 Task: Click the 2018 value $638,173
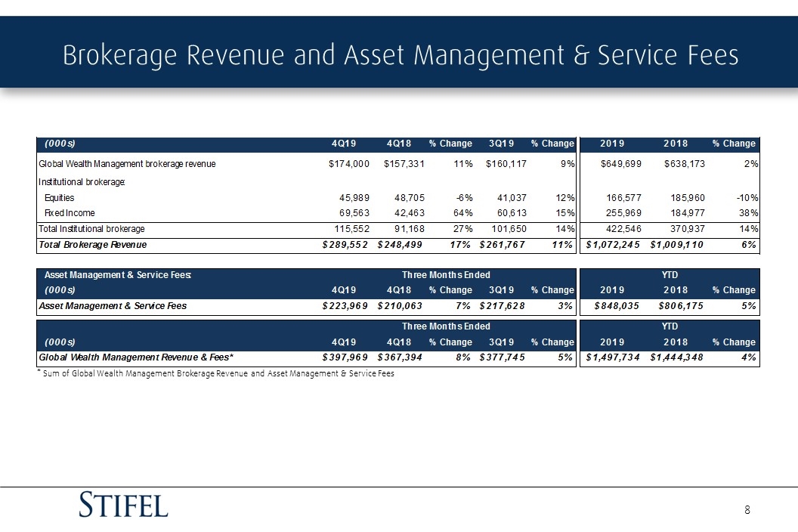685,164
